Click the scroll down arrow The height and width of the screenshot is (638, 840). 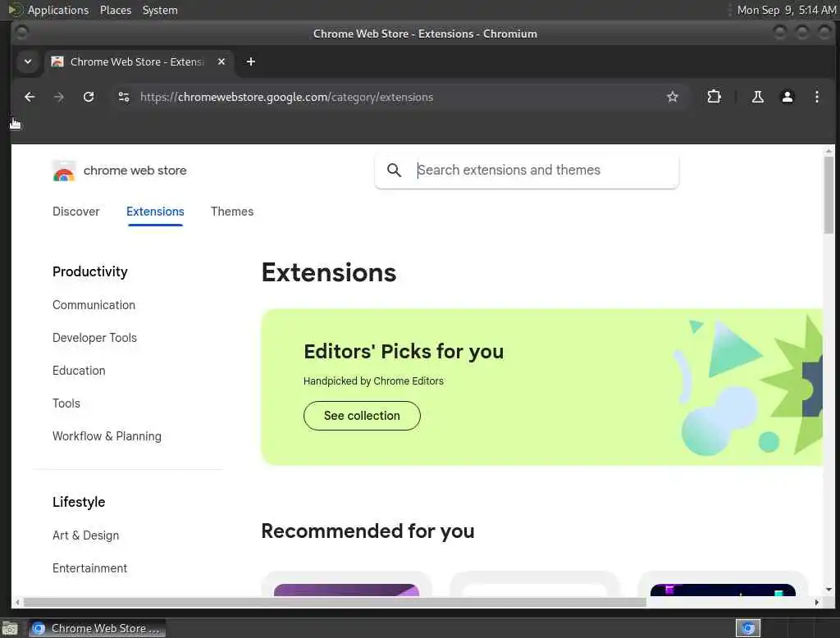[x=829, y=590]
